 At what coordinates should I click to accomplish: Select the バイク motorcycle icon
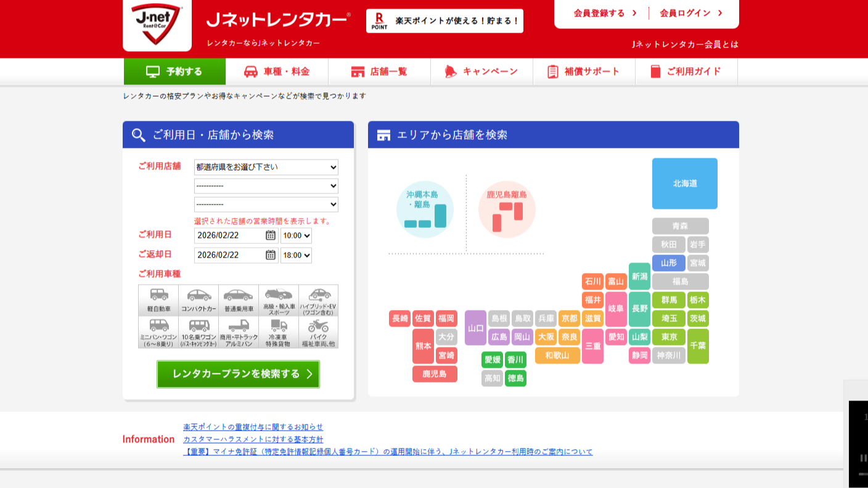pos(318,332)
